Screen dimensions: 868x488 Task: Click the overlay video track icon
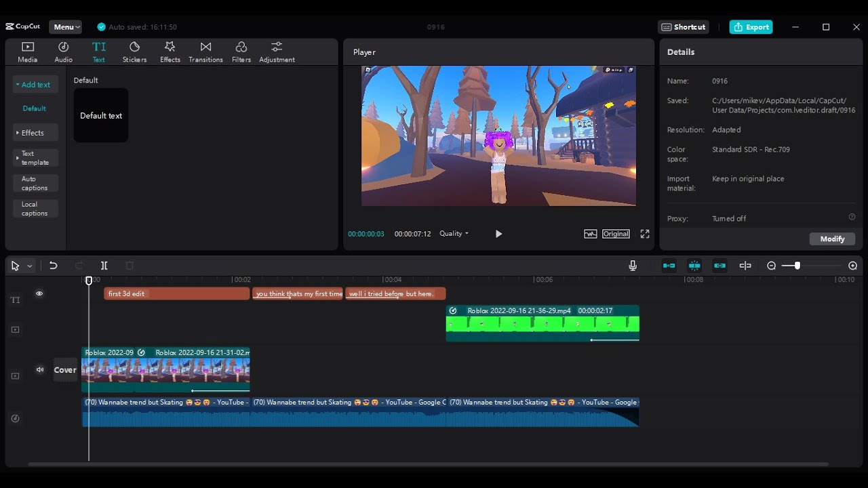click(15, 329)
